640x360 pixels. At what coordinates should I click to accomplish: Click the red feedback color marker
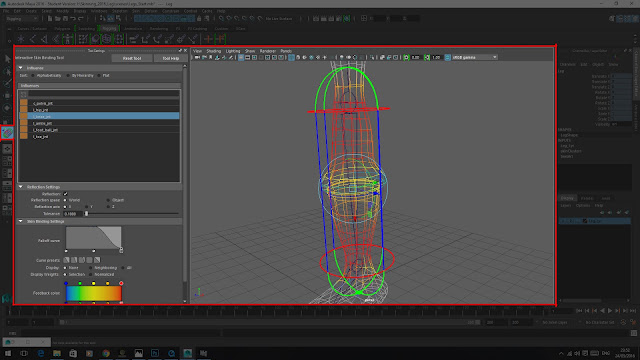(121, 283)
